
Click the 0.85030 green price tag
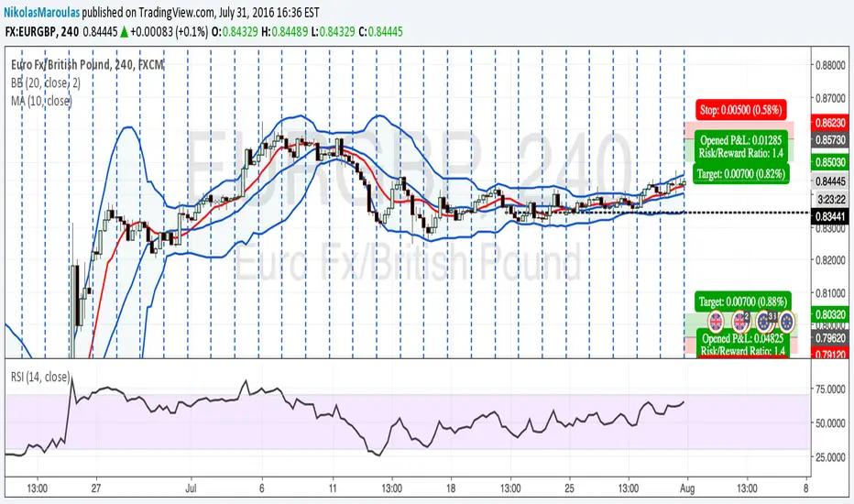(x=830, y=162)
